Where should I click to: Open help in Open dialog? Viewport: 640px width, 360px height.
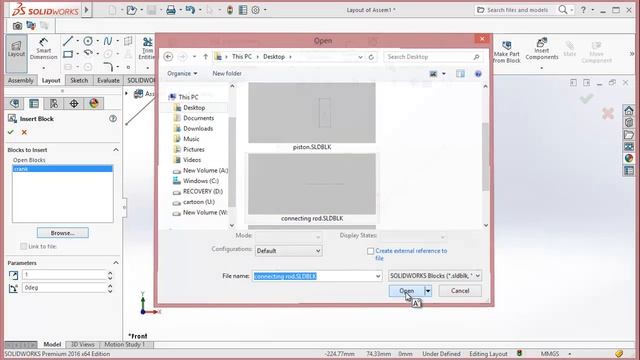point(478,73)
